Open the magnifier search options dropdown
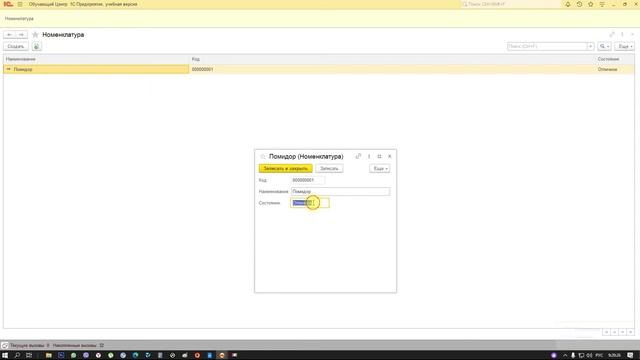 (x=604, y=46)
